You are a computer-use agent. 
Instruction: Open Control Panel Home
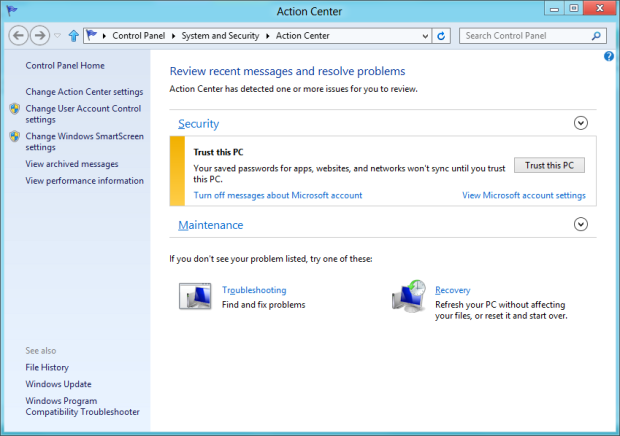(x=65, y=66)
